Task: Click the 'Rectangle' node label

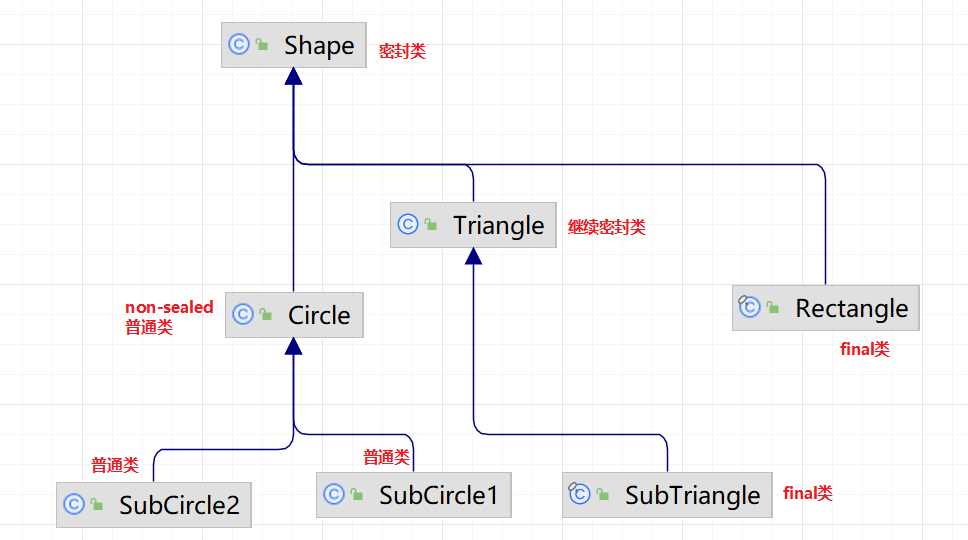Action: coord(851,309)
